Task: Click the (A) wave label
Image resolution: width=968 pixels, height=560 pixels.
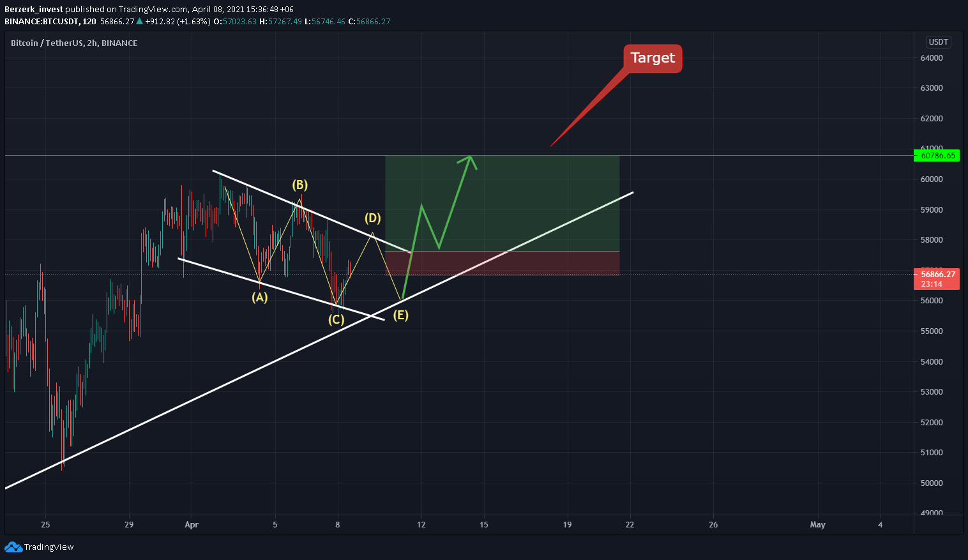Action: [x=259, y=297]
